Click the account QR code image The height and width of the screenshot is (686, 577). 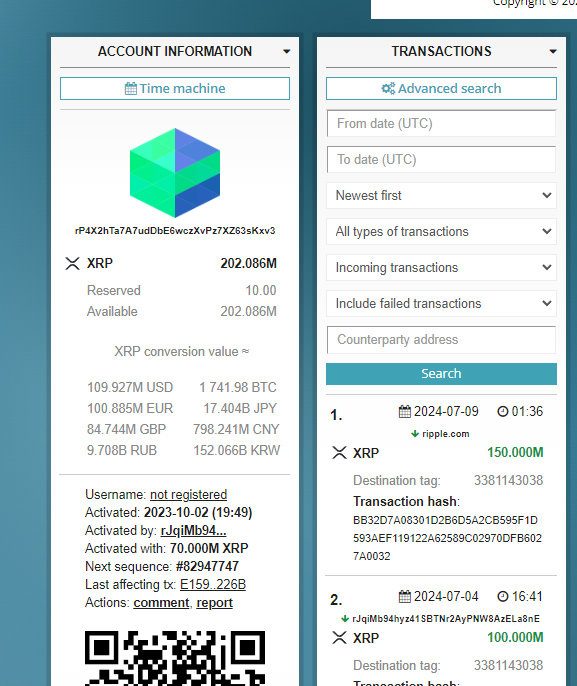pyautogui.click(x=175, y=658)
